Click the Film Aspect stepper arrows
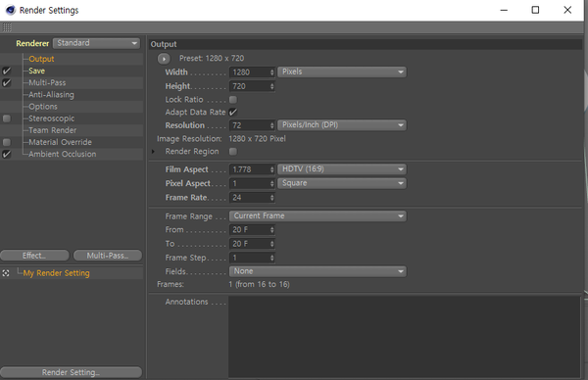 point(272,169)
